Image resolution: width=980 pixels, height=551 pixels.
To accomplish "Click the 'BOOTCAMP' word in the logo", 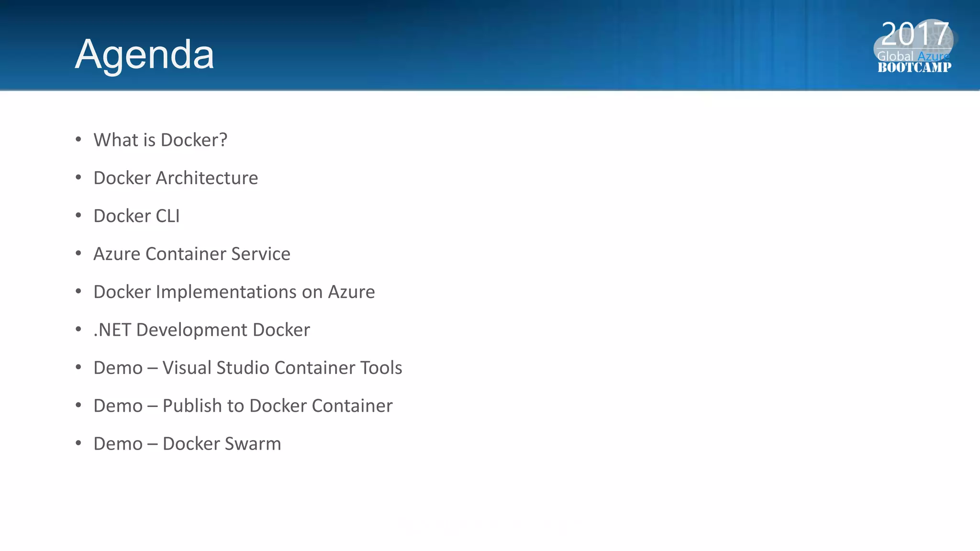I will 914,67.
